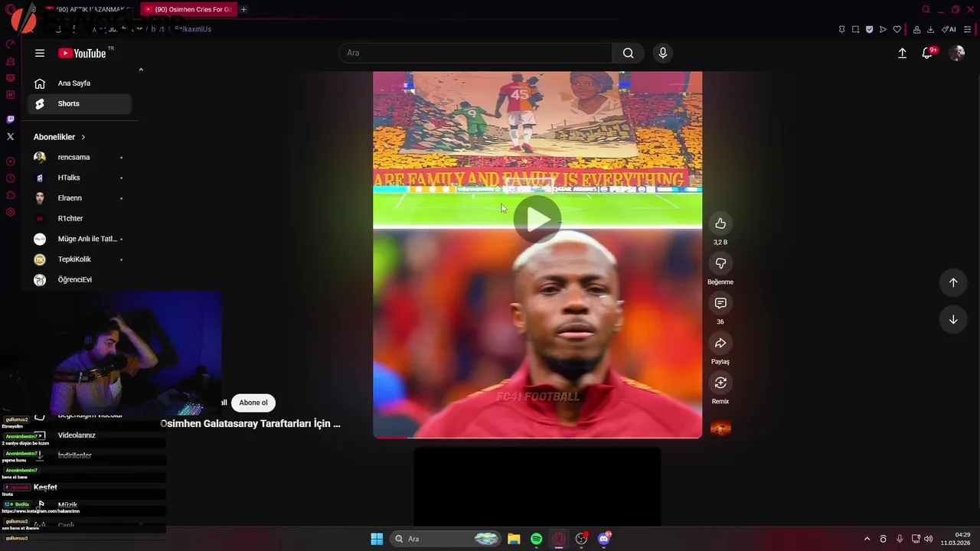
Task: Open browser AI assistant button
Action: [949, 29]
